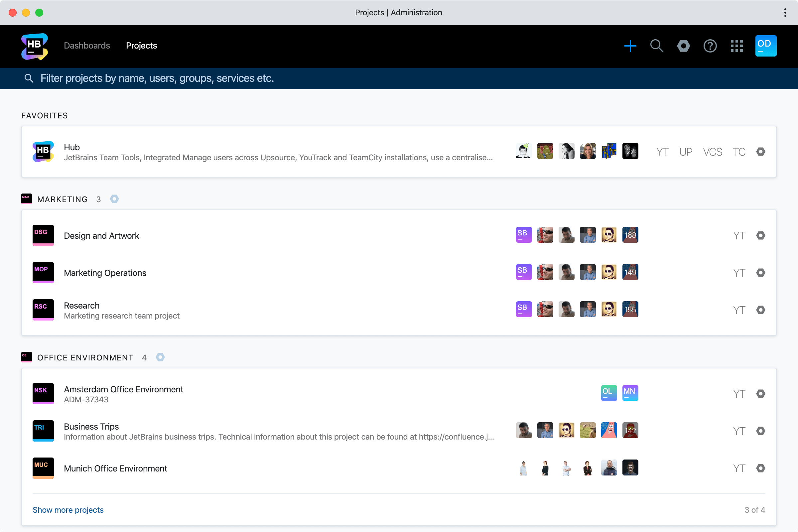The image size is (798, 532).
Task: Click the filter projects search field
Action: 399,78
